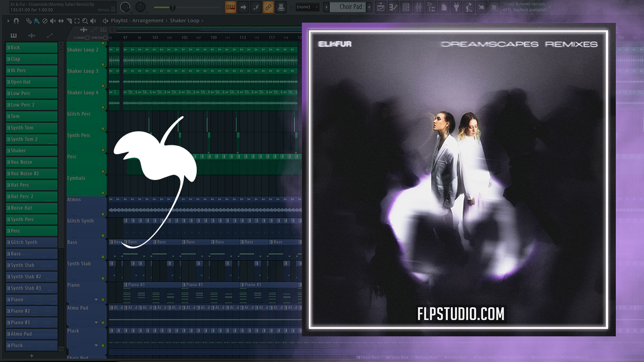644x362 pixels.
Task: Select the Slip tool in playlist toolbar
Action: point(61,21)
